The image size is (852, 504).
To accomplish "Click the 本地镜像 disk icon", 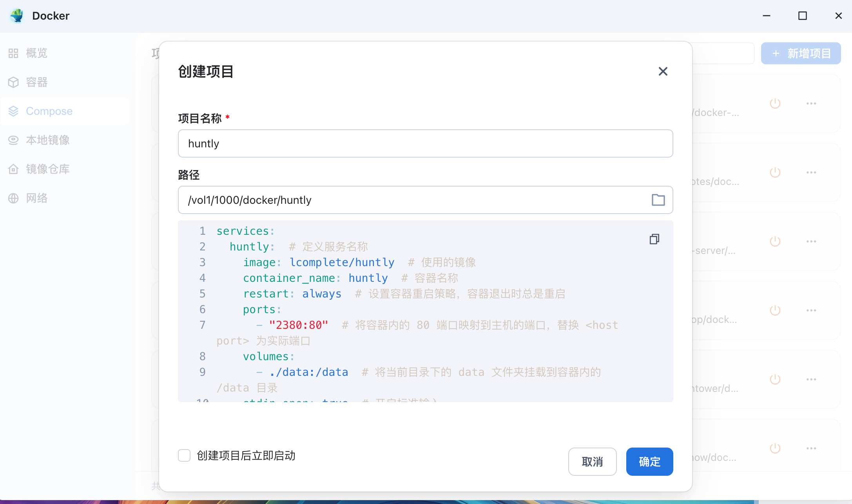I will click(13, 140).
